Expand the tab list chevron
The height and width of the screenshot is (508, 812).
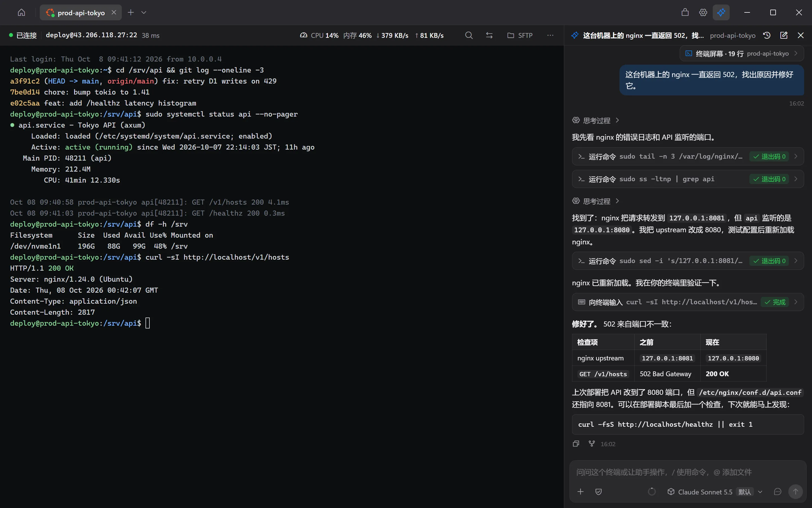tap(144, 12)
